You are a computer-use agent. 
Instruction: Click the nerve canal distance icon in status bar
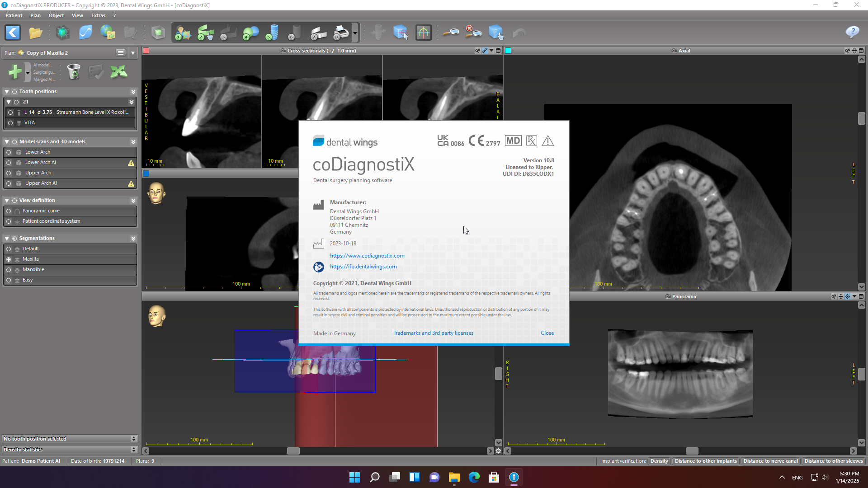click(771, 460)
